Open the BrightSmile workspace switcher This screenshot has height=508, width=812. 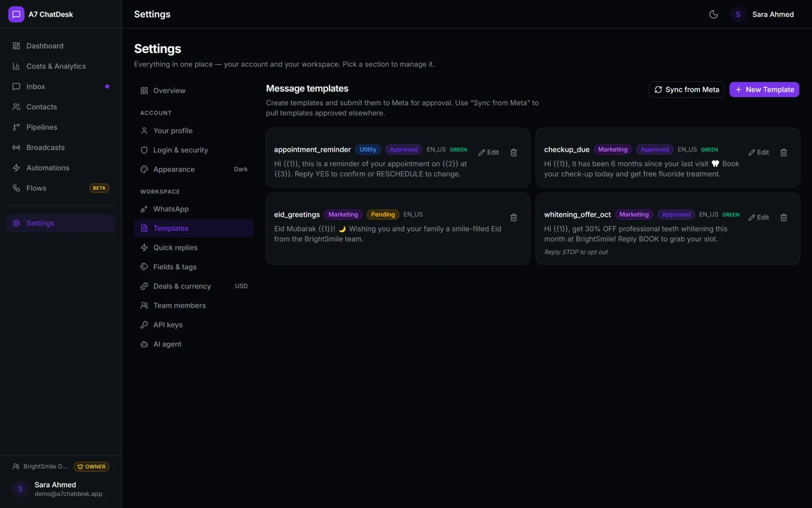point(40,466)
